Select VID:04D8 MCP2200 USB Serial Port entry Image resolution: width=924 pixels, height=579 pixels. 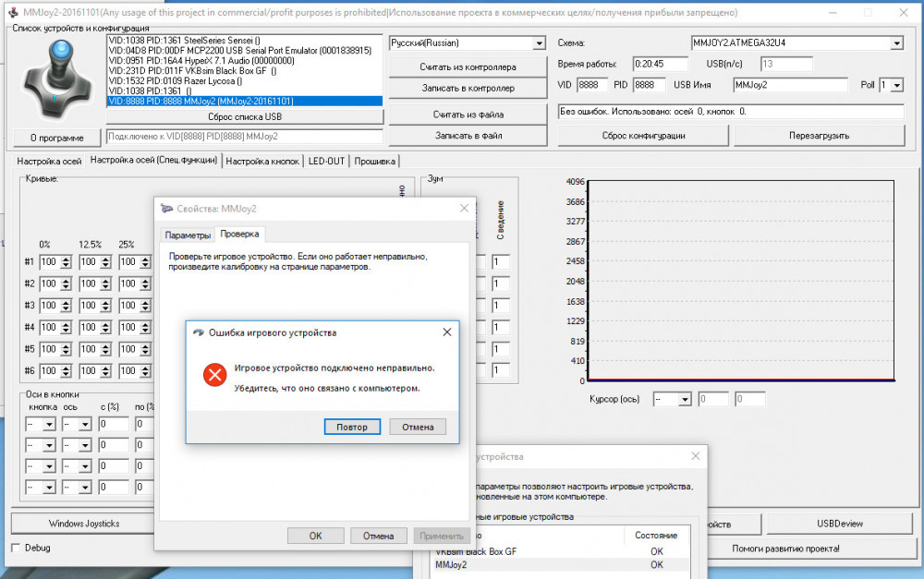pyautogui.click(x=245, y=51)
